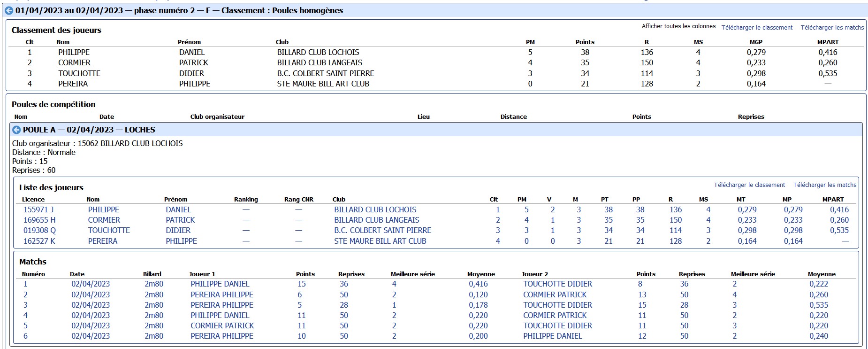
Task: Click 'Club organisateur : 15062 BILLARD CLUB LOCHOIS' text
Action: [98, 143]
